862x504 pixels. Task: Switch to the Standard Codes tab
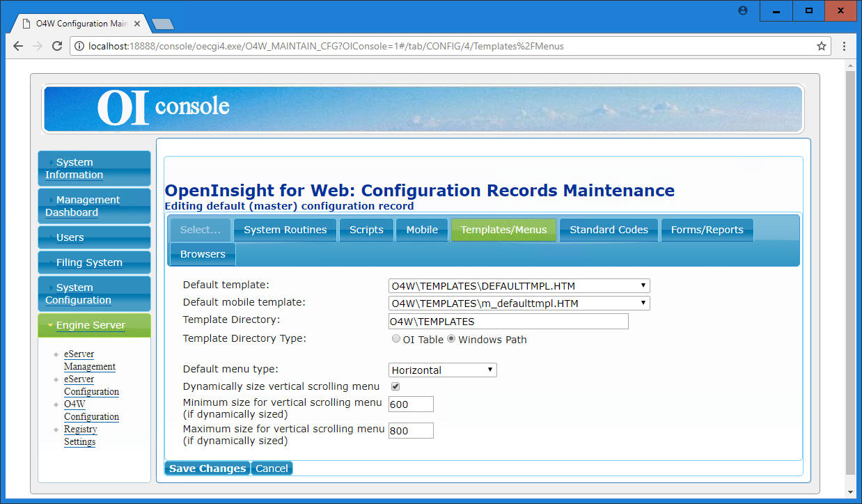point(609,230)
